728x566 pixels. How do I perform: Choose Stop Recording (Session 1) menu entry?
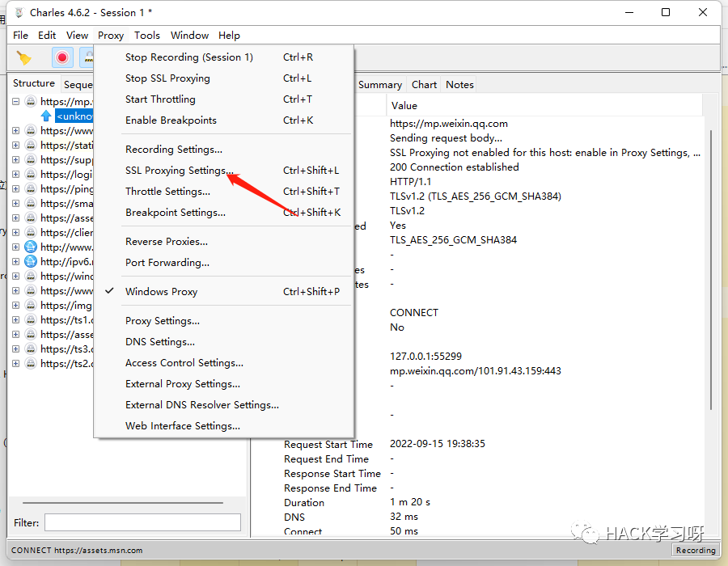223,57
